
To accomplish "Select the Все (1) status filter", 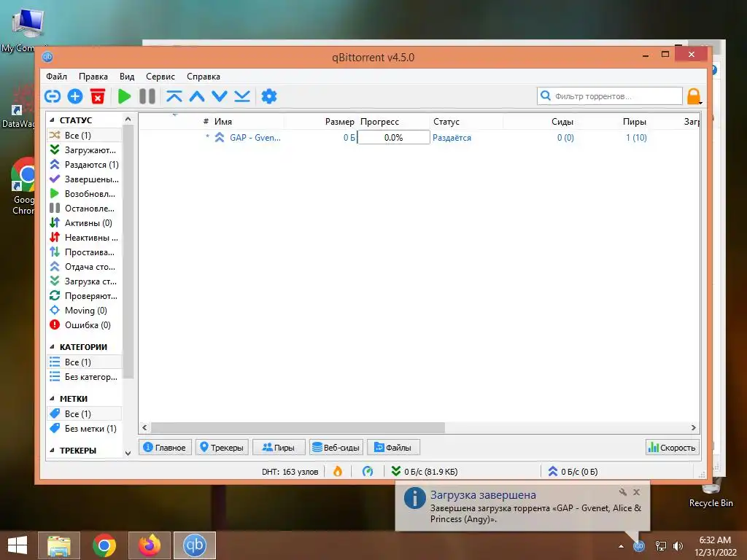I will click(x=85, y=135).
